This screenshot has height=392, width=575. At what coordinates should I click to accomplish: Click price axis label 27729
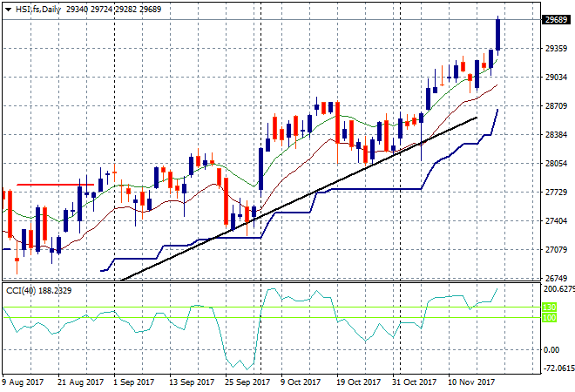tap(556, 193)
